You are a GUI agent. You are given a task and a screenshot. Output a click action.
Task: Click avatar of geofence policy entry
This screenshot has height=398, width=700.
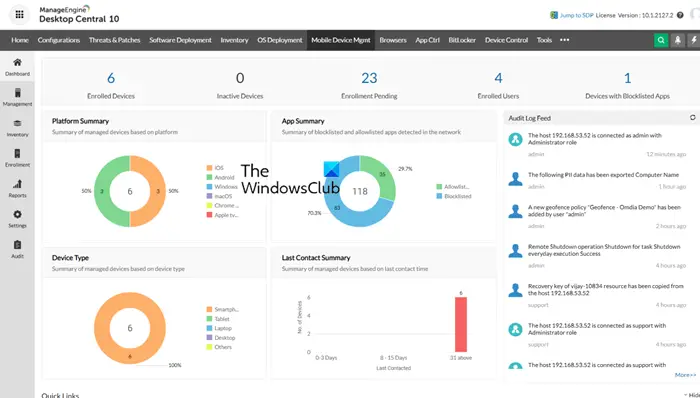pos(515,211)
